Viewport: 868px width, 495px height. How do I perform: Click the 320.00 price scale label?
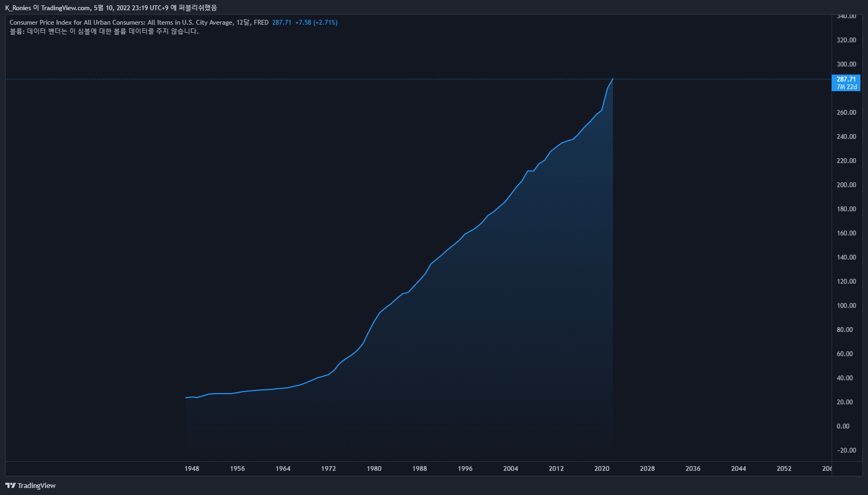point(847,40)
